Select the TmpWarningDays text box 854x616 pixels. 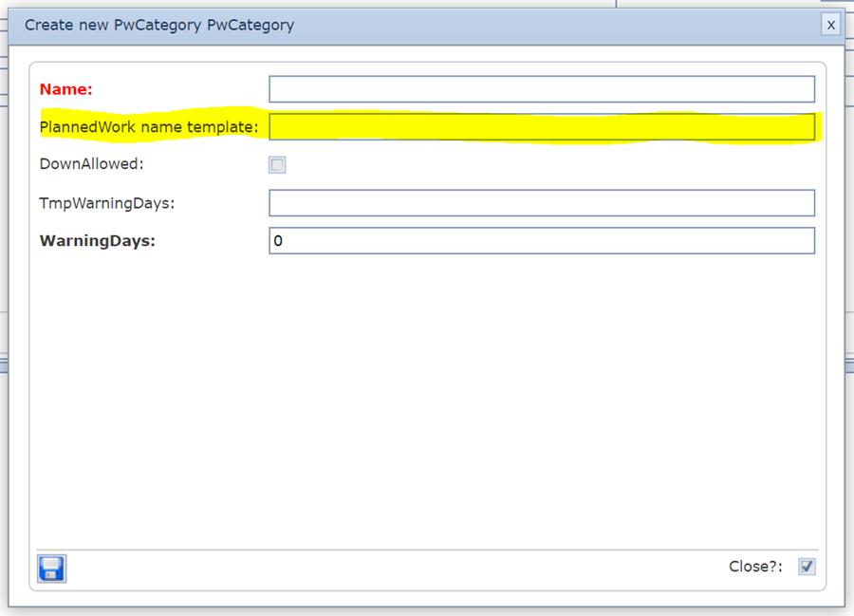pyautogui.click(x=541, y=203)
